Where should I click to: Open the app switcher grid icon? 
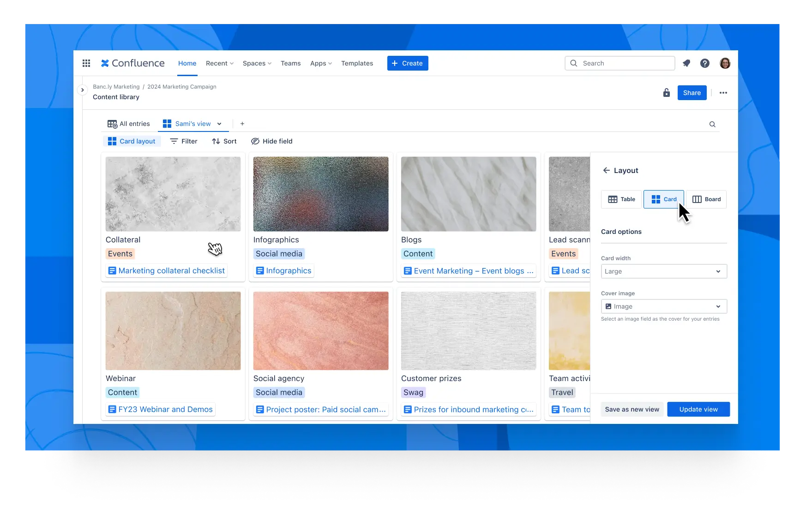click(x=86, y=63)
